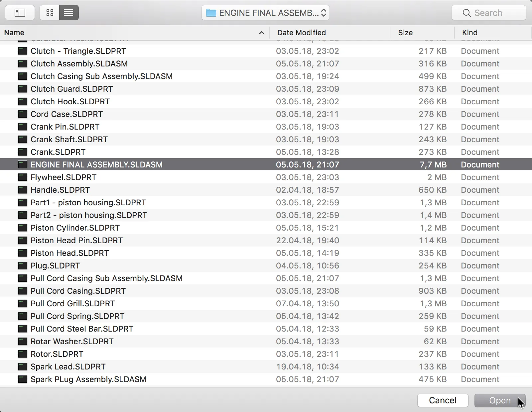This screenshot has width=532, height=412.
Task: Sort by Name column header
Action: (134, 33)
